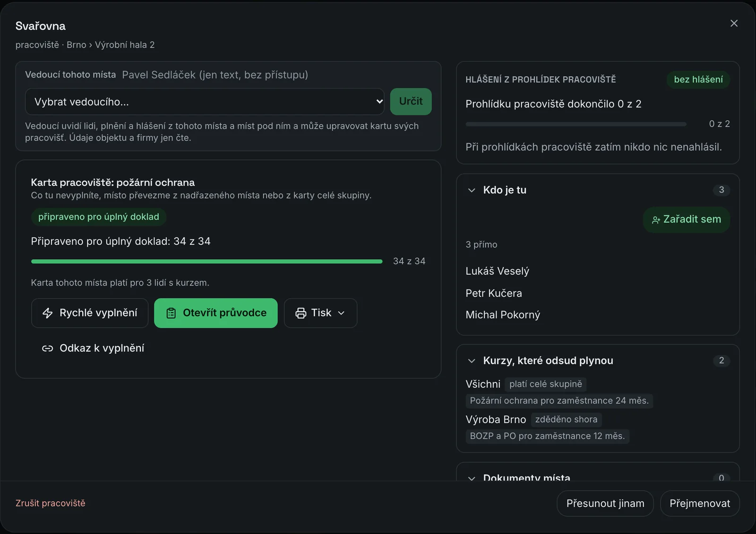This screenshot has width=756, height=534.
Task: Click Zařadit sem button
Action: click(x=687, y=220)
